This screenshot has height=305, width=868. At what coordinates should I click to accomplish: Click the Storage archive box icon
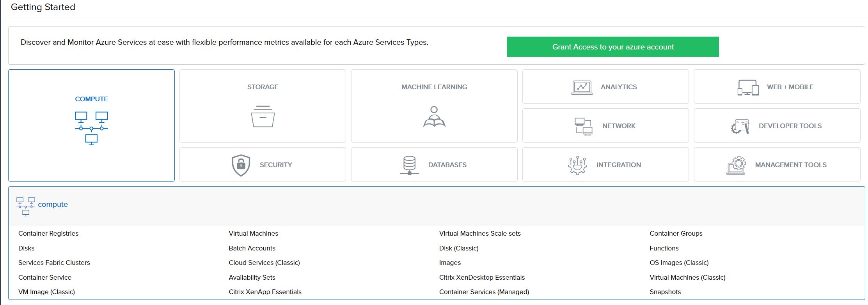pos(263,116)
